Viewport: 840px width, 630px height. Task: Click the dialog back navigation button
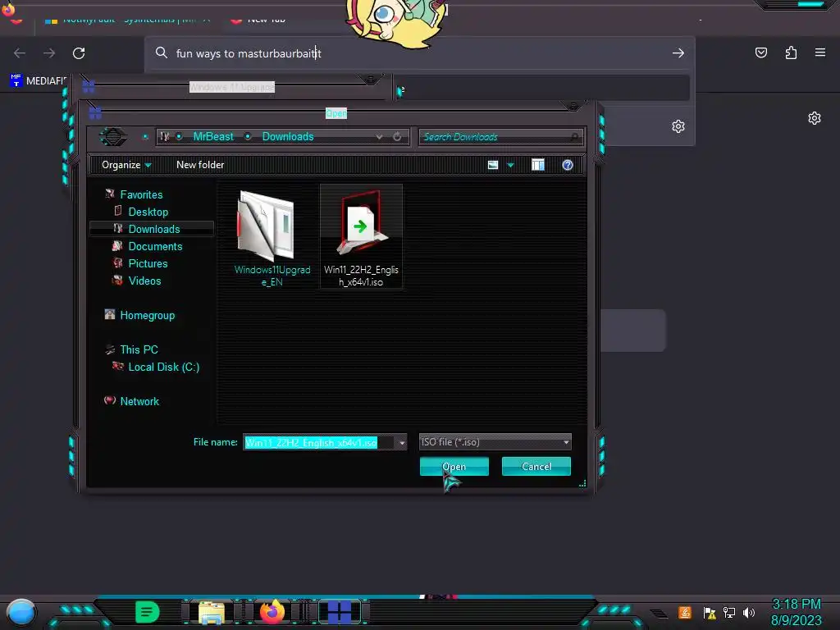(113, 137)
